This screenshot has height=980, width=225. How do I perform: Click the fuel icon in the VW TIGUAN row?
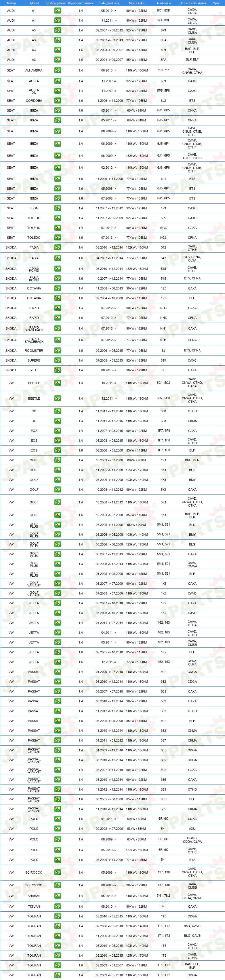click(58, 906)
